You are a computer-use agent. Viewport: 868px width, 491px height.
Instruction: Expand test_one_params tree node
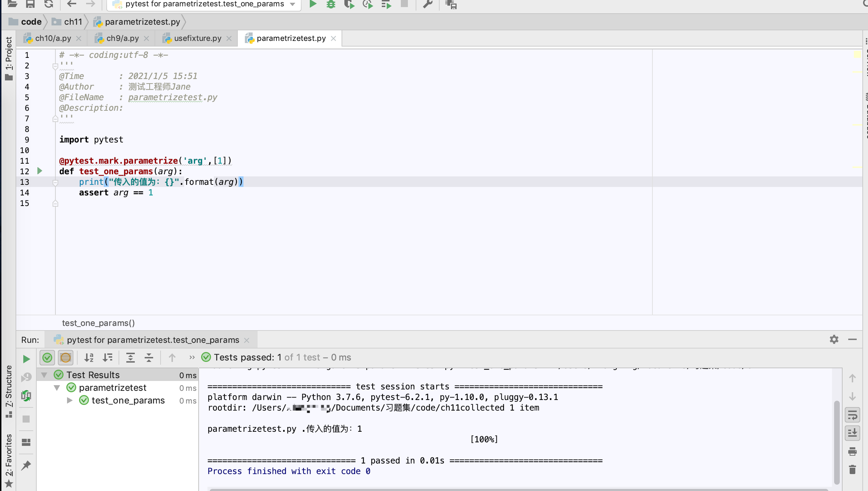(70, 400)
